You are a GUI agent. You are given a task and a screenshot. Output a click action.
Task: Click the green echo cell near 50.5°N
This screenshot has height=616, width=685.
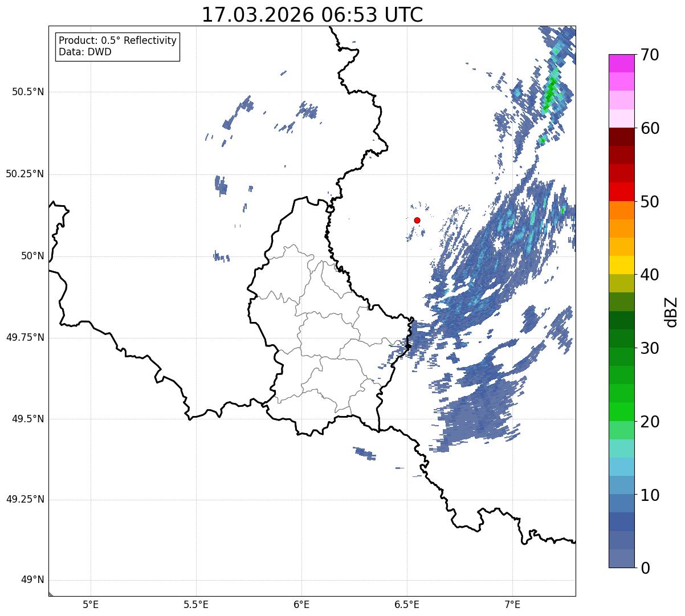pyautogui.click(x=551, y=91)
